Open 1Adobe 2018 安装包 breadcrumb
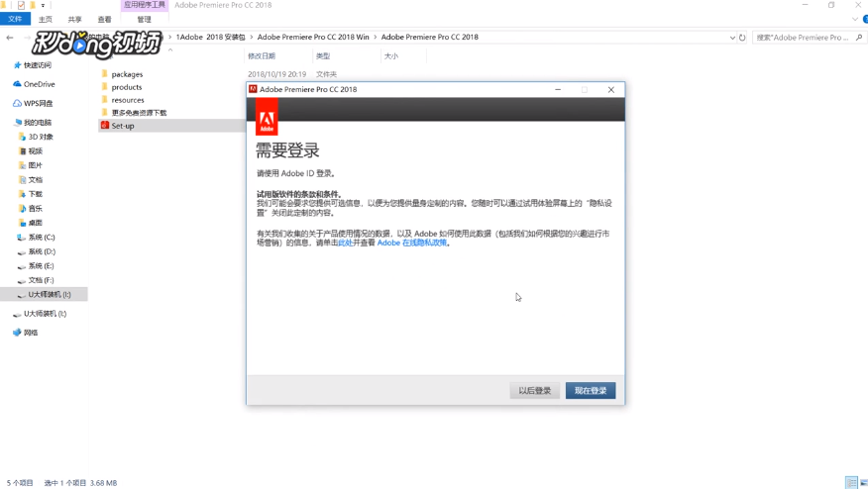This screenshot has height=489, width=868. [x=210, y=37]
